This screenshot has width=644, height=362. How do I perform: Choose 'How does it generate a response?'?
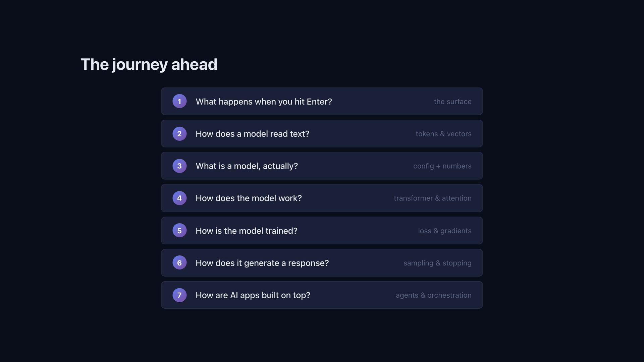click(262, 263)
